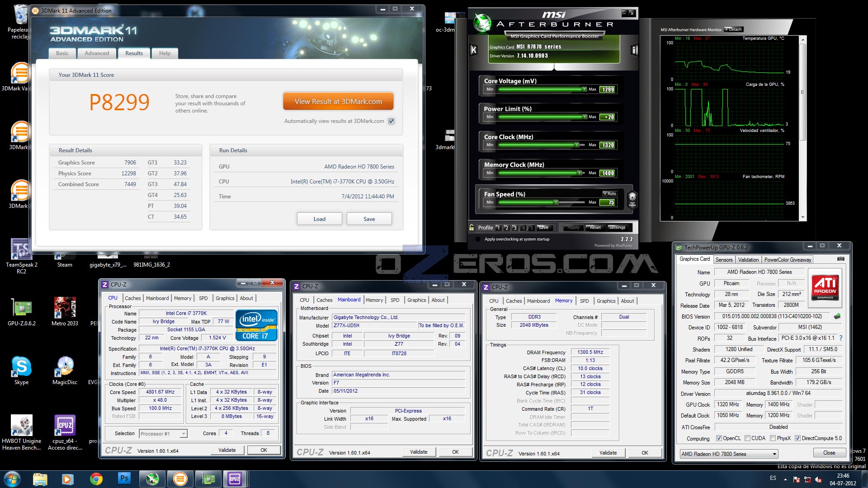
Task: Open the Validation tab in GPU-Z
Action: tap(748, 259)
